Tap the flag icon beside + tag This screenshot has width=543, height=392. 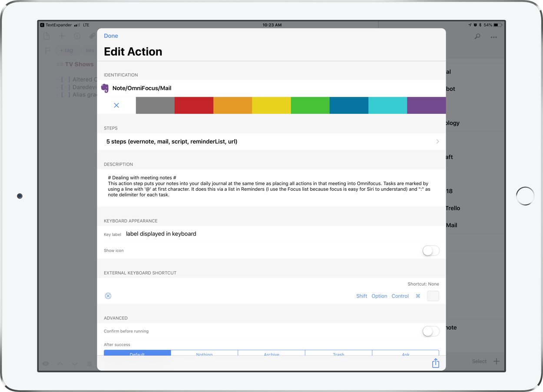pyautogui.click(x=47, y=50)
